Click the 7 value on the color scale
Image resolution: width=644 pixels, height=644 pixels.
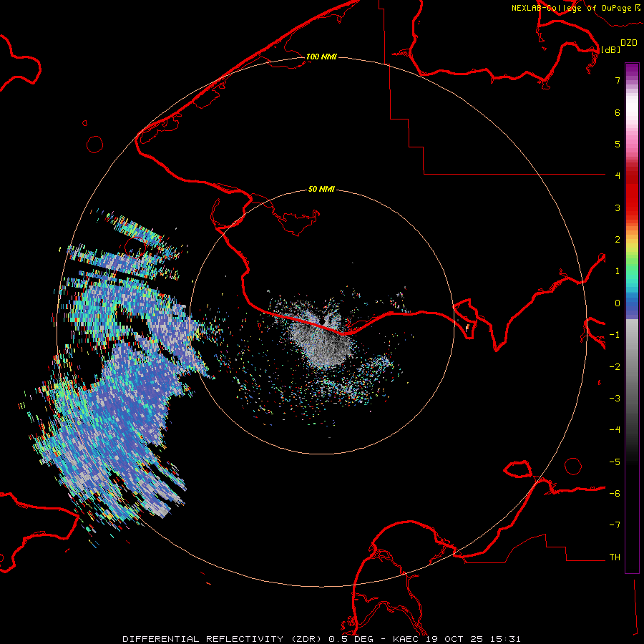(618, 80)
